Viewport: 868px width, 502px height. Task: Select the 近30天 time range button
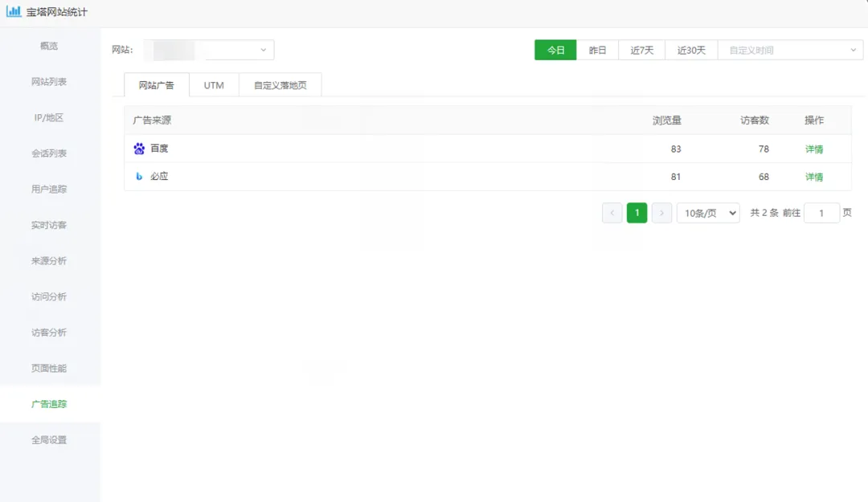tap(691, 50)
